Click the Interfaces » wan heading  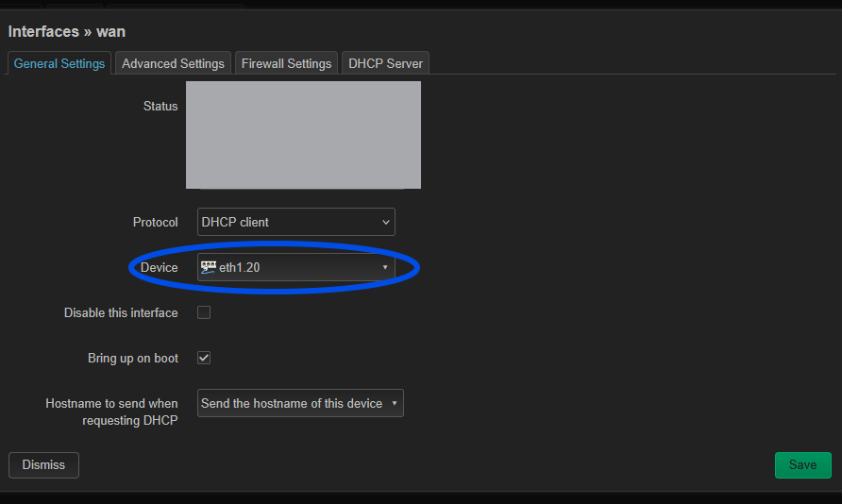pyautogui.click(x=67, y=32)
